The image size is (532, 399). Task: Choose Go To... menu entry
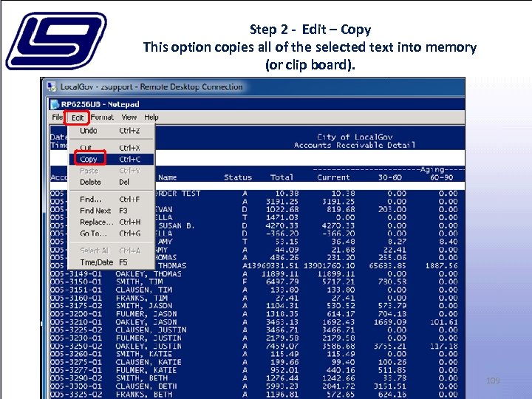point(111,233)
